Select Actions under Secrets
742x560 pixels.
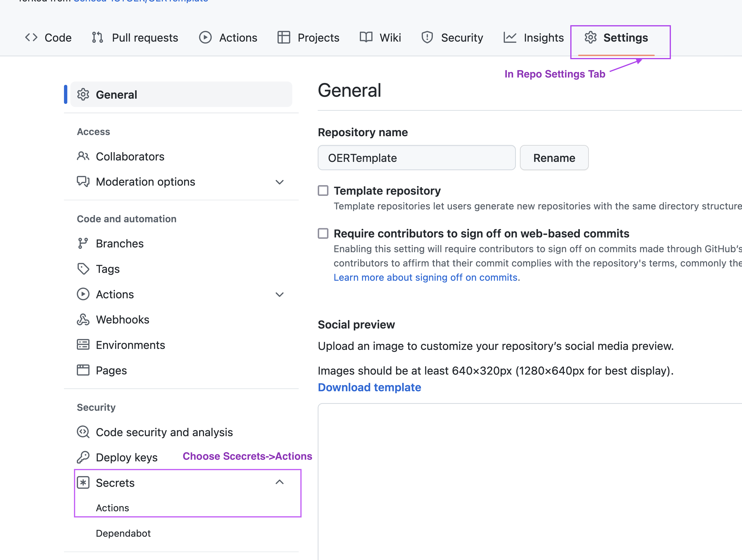coord(112,508)
